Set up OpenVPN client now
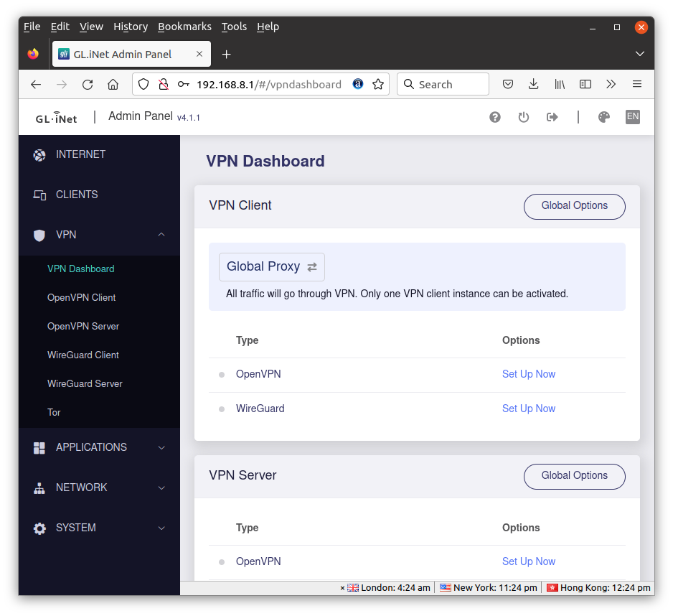Viewport: 673px width, 616px height. (528, 374)
